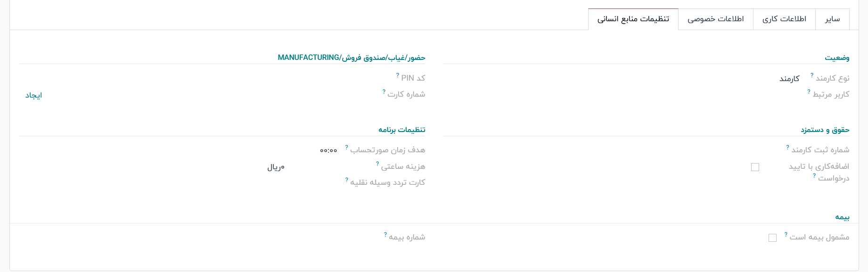Click help icon beside شماره کارت label
This screenshot has width=868, height=272.
(x=384, y=91)
